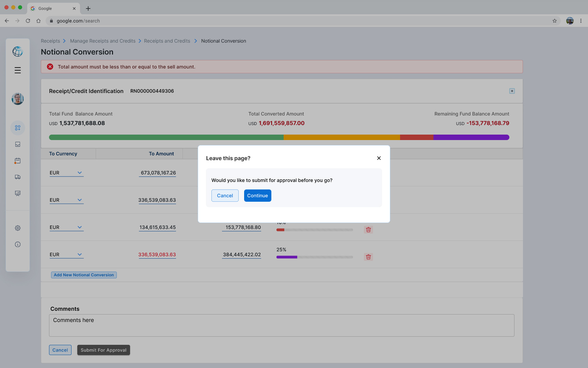Open the hamburger menu in sidebar

tap(18, 70)
